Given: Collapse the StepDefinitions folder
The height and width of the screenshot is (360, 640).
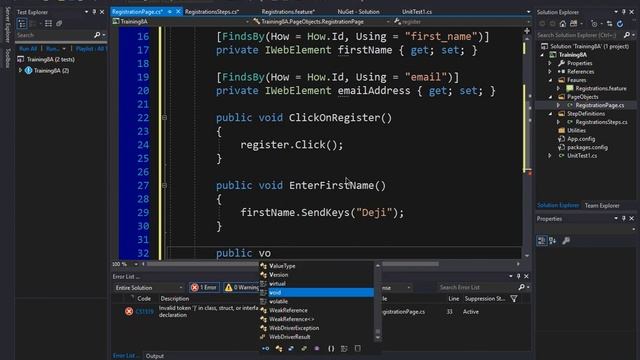Looking at the screenshot, I should (x=550, y=114).
